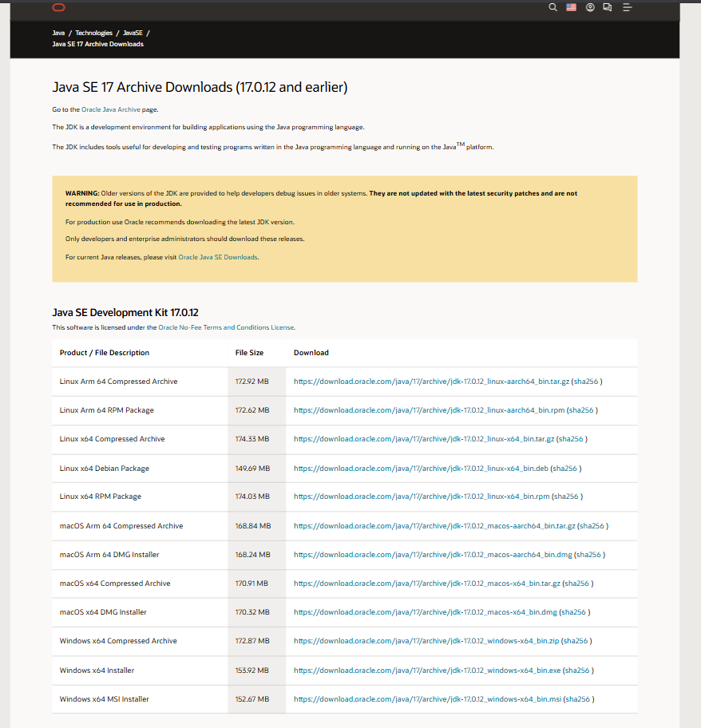Open sha256 for macos-x64 dmg
701x728 pixels.
574,612
